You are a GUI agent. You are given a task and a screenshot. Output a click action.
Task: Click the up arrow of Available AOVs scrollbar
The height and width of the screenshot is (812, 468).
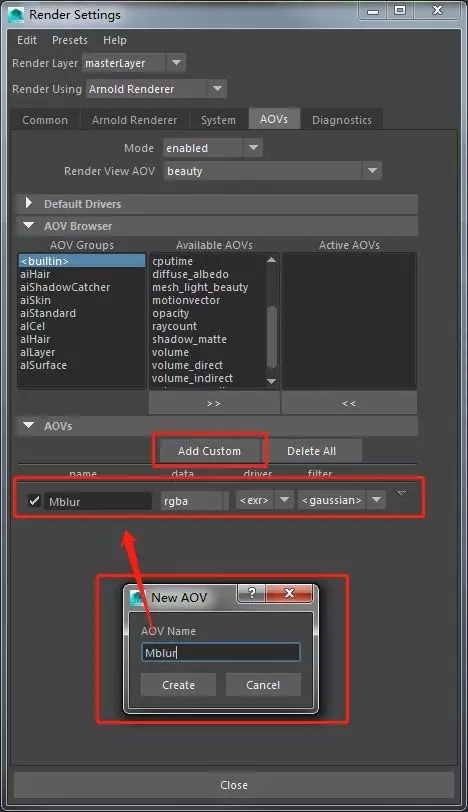click(272, 260)
